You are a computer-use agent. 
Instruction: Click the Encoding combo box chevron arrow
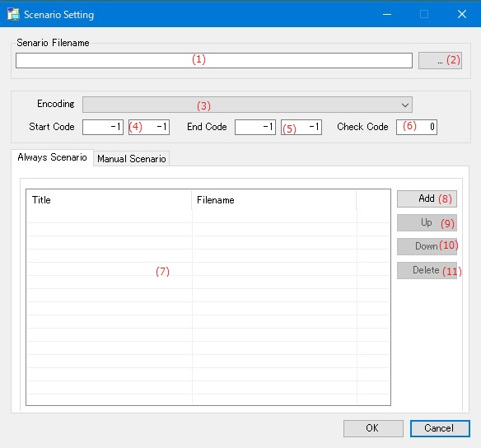coord(405,105)
